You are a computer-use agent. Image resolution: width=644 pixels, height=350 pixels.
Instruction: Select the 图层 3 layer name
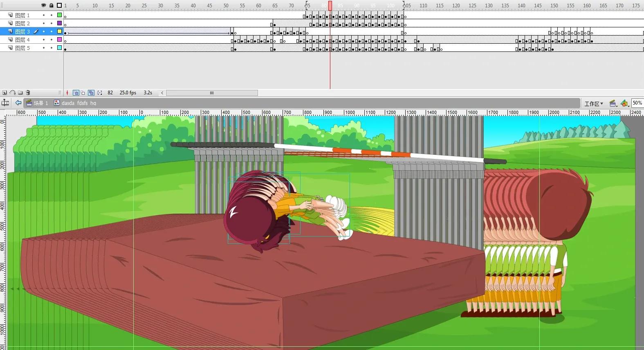coord(22,31)
